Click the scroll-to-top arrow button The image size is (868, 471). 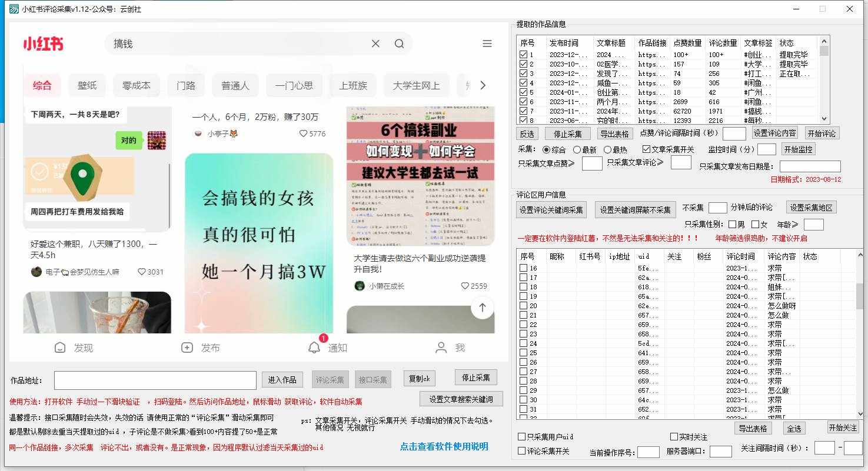482,308
